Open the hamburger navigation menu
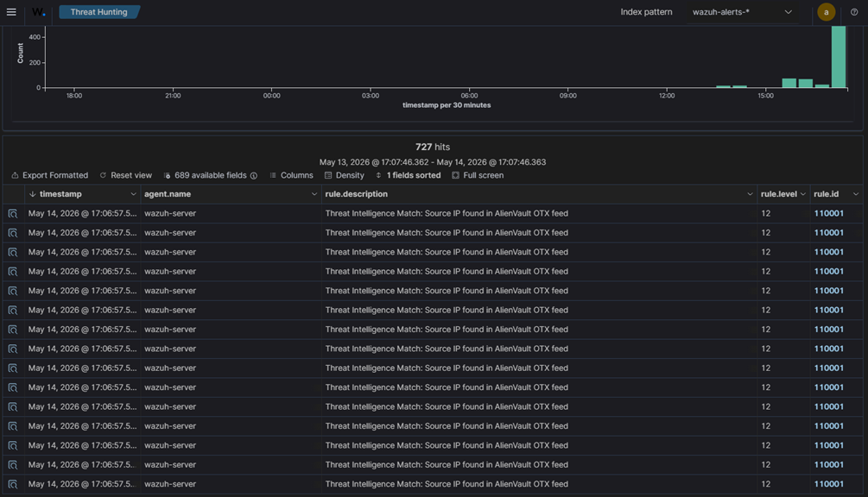 [11, 11]
